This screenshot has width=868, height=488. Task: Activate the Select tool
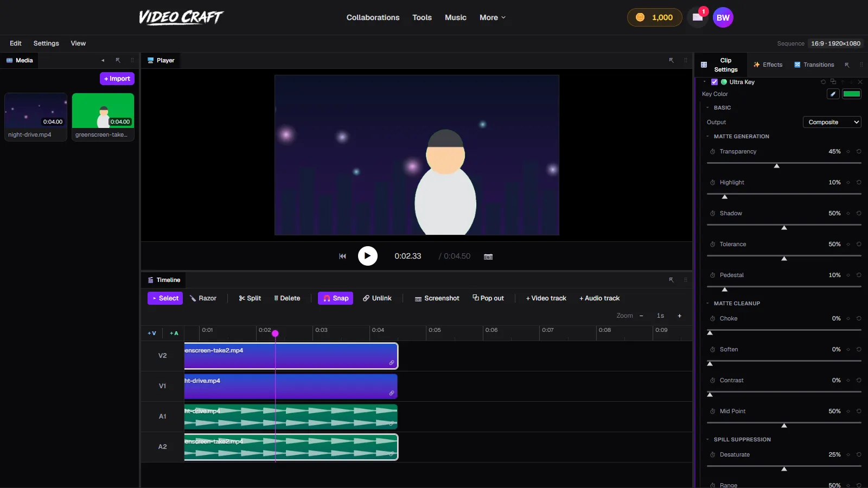tap(165, 298)
